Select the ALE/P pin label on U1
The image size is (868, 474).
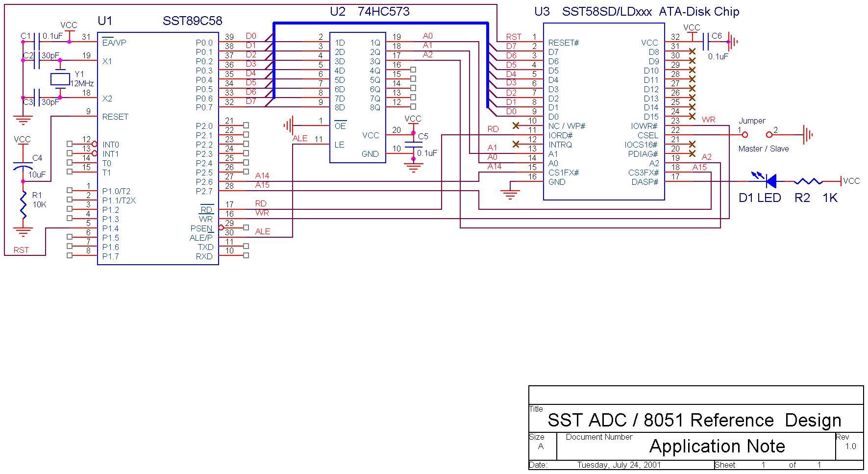click(201, 238)
